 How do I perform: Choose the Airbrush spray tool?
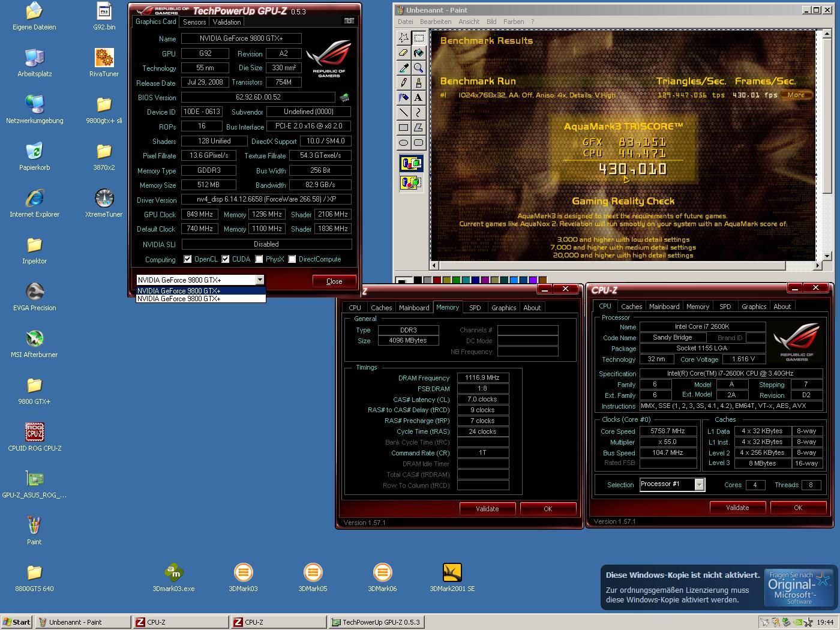404,97
